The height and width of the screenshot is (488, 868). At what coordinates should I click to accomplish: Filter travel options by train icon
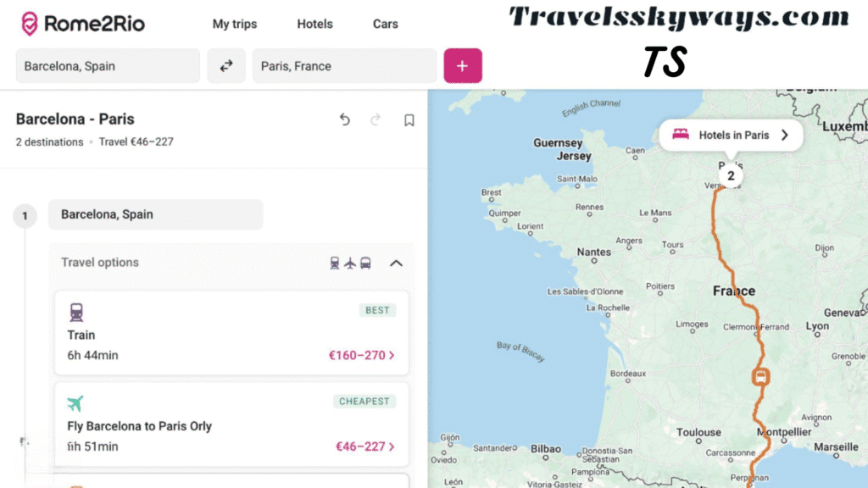334,263
